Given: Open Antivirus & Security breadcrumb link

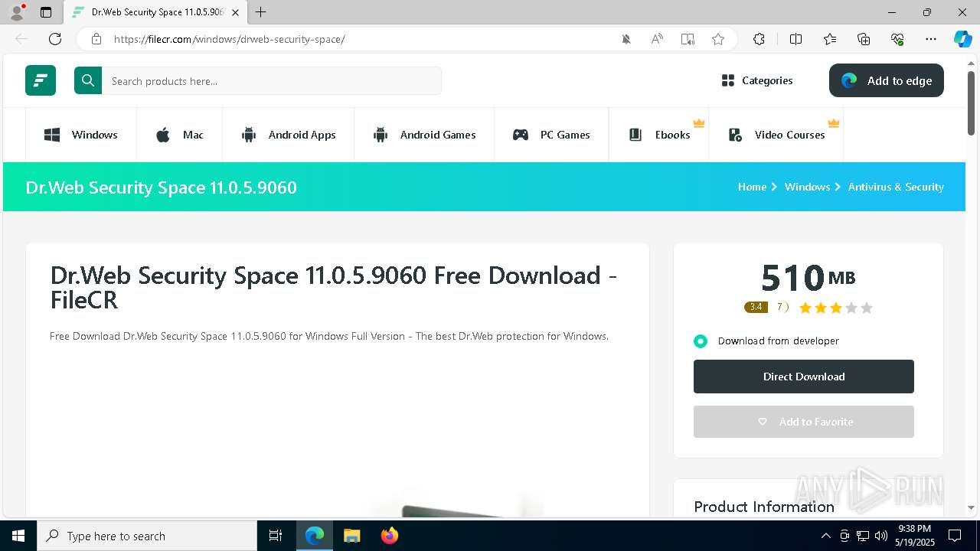Looking at the screenshot, I should (x=896, y=187).
